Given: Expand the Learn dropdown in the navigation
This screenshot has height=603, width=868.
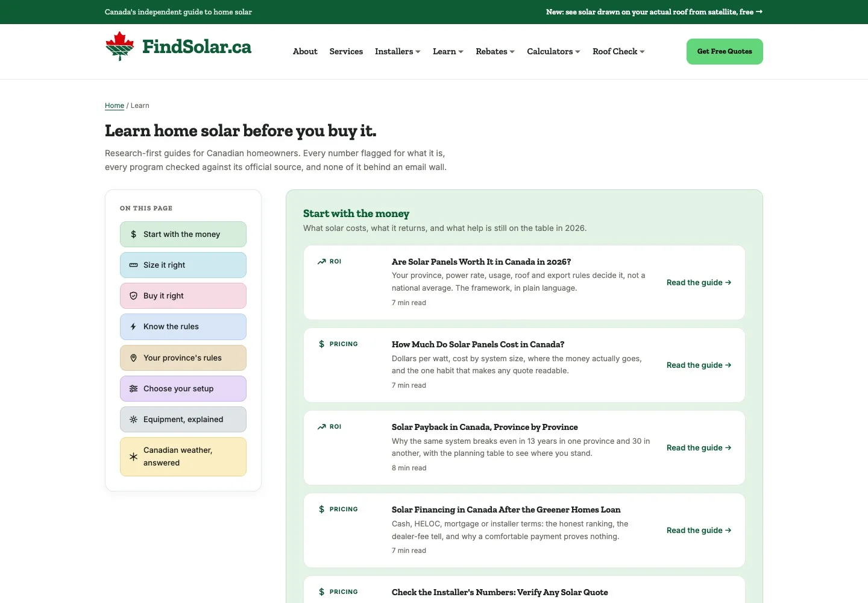Looking at the screenshot, I should pyautogui.click(x=448, y=52).
